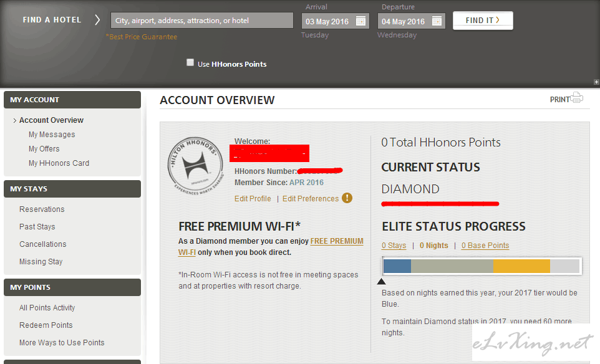Open My Offers
600x364 pixels.
click(44, 149)
